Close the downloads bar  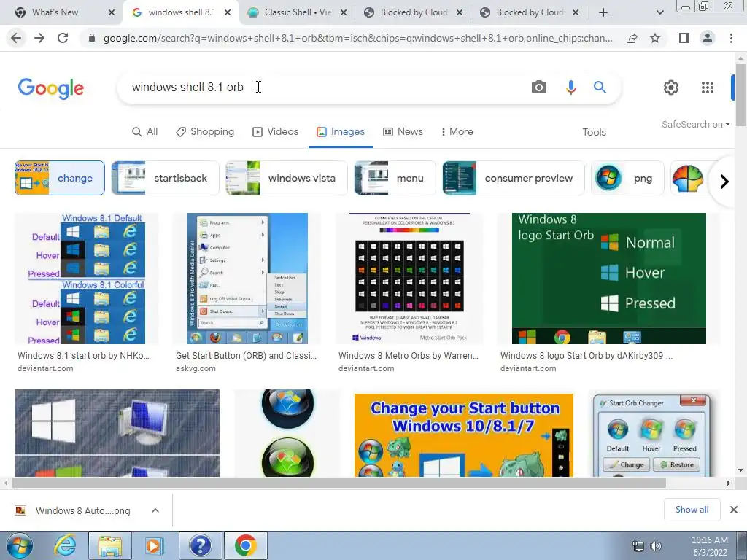734,510
